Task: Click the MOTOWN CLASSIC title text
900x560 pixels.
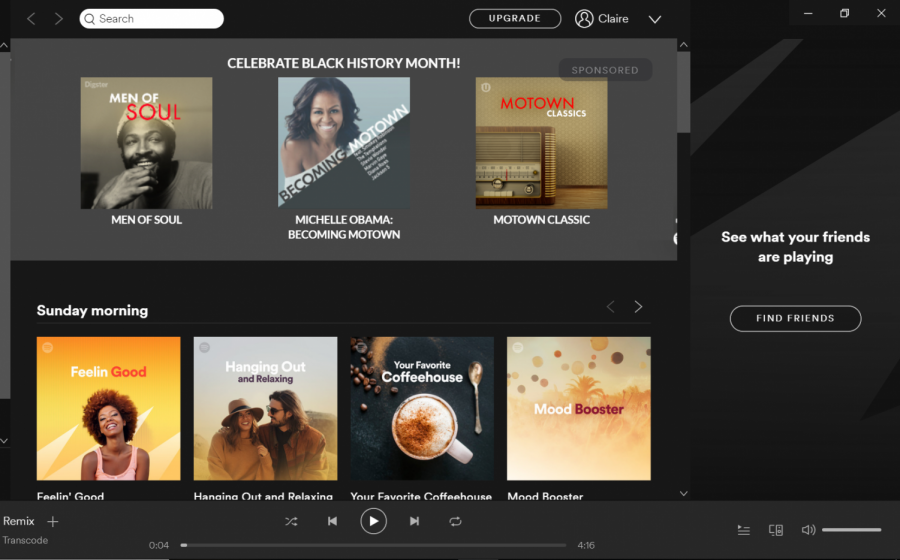Action: (541, 220)
